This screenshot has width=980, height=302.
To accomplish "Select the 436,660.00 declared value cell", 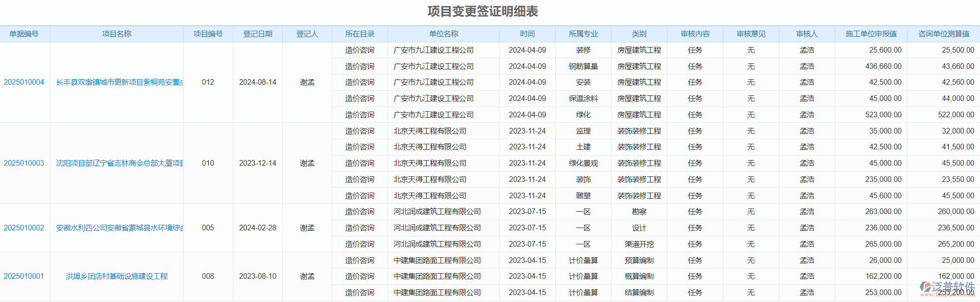I will coord(883,67).
